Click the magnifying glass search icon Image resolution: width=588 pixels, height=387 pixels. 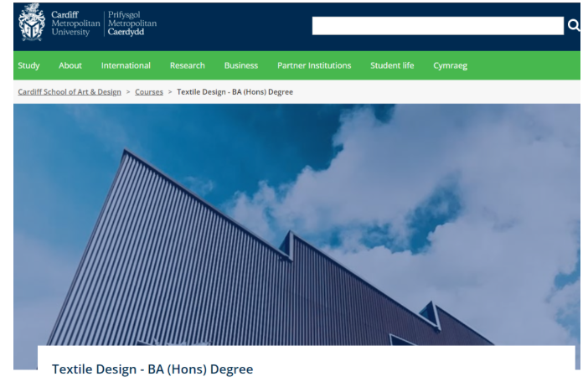point(574,26)
